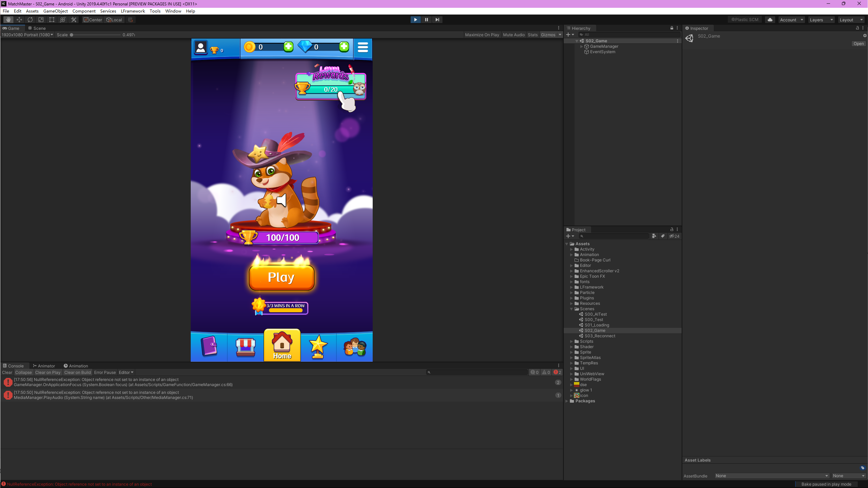
Task: Click the Hierarchy search field
Action: tap(629, 35)
